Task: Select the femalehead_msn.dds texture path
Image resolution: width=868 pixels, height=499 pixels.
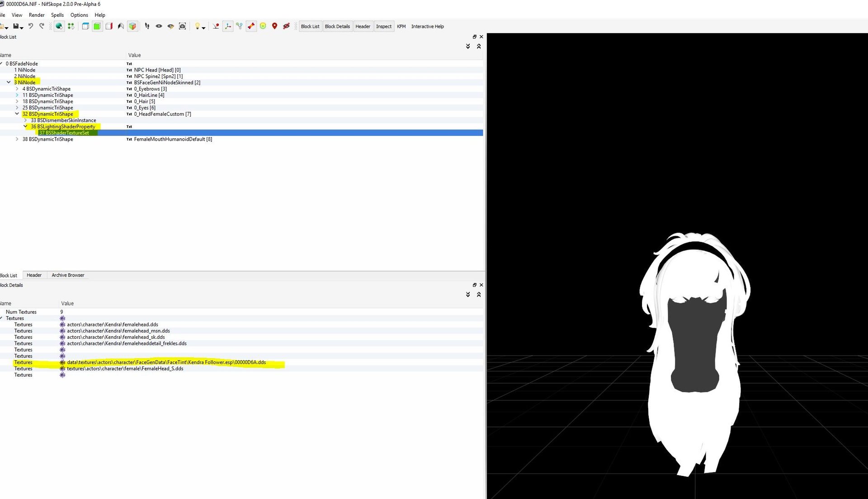Action: (118, 331)
